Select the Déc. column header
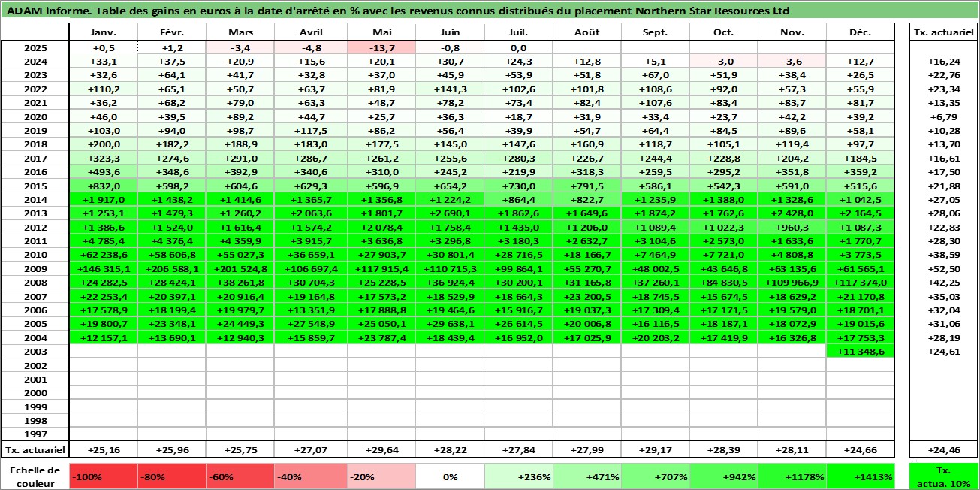 point(860,32)
